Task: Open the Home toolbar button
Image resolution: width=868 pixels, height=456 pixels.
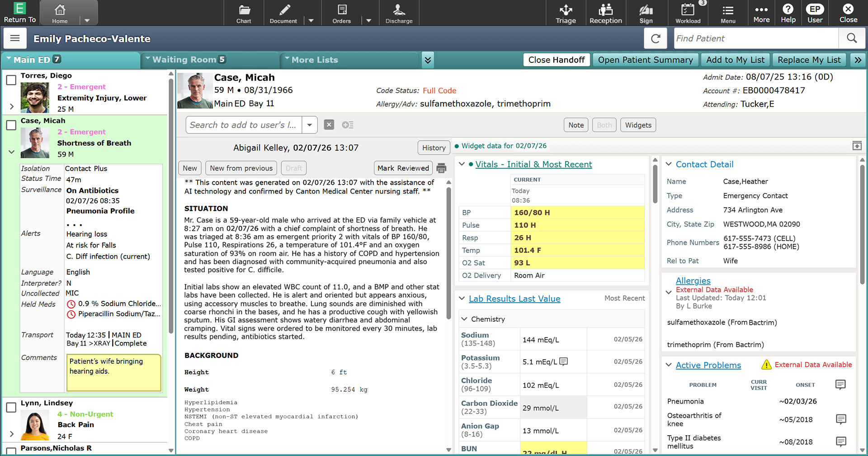Action: pos(60,13)
